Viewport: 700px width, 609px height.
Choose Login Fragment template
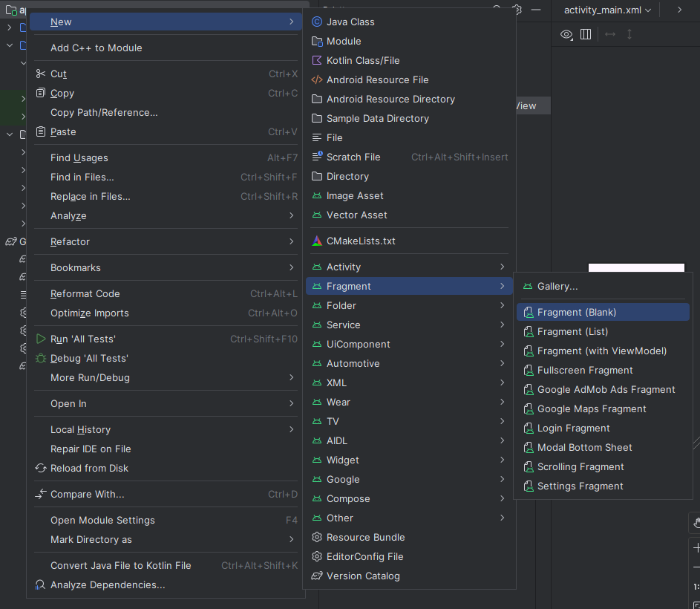[603, 428]
